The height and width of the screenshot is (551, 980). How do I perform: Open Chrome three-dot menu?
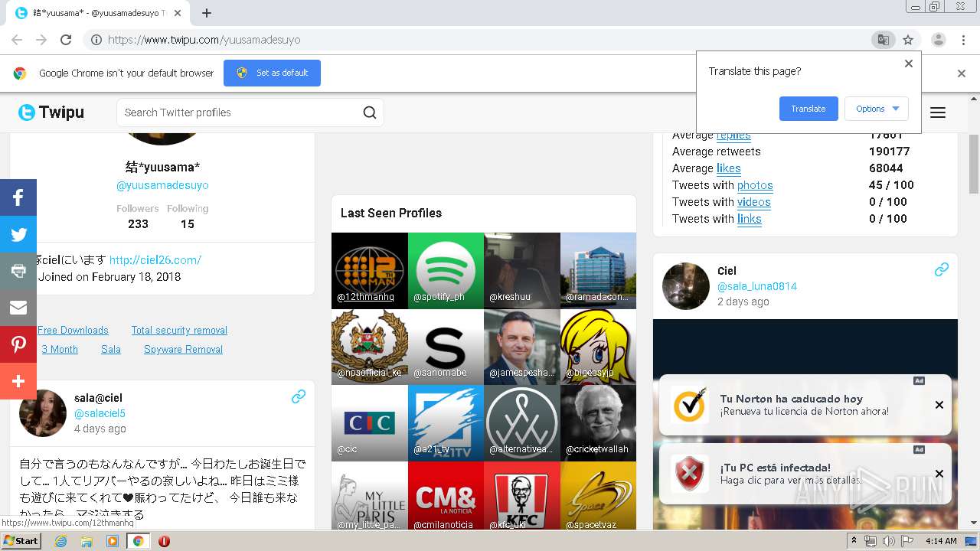(x=963, y=40)
